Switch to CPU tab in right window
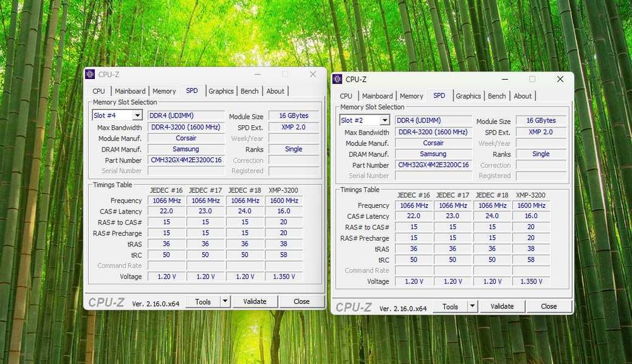 [x=346, y=96]
